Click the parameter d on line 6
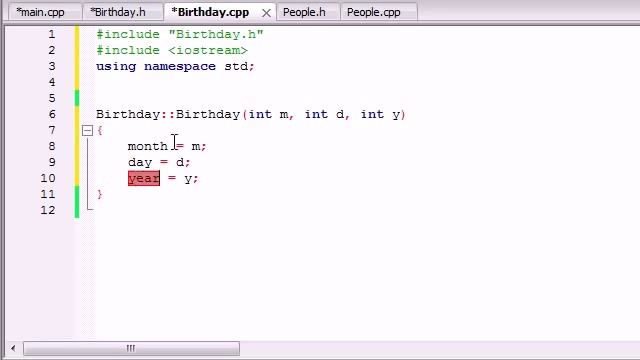Screen dimensions: 640x360 click(x=340, y=114)
